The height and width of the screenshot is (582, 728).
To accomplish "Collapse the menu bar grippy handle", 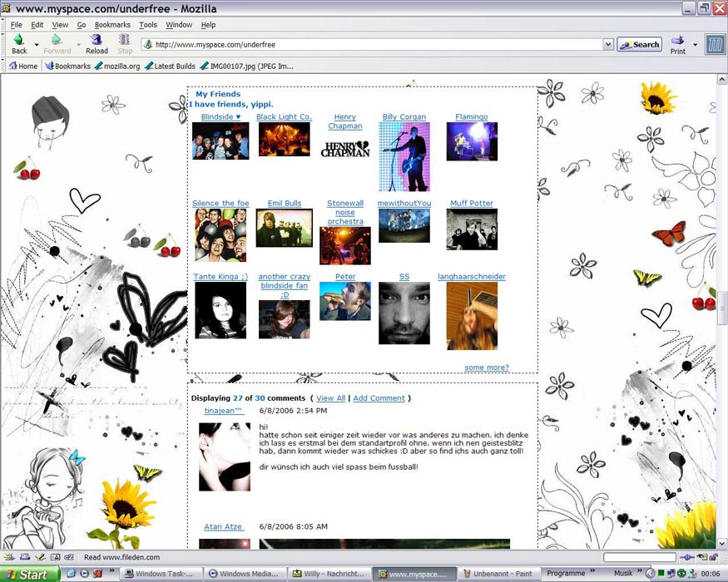I will pyautogui.click(x=2, y=25).
